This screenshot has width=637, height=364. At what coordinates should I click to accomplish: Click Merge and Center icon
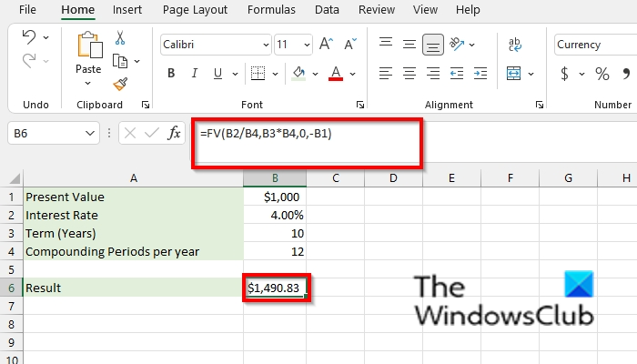(514, 74)
